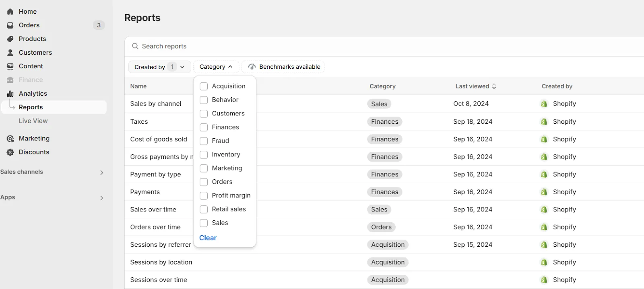The width and height of the screenshot is (644, 289).
Task: Open the Created by filter dropdown
Action: click(159, 67)
